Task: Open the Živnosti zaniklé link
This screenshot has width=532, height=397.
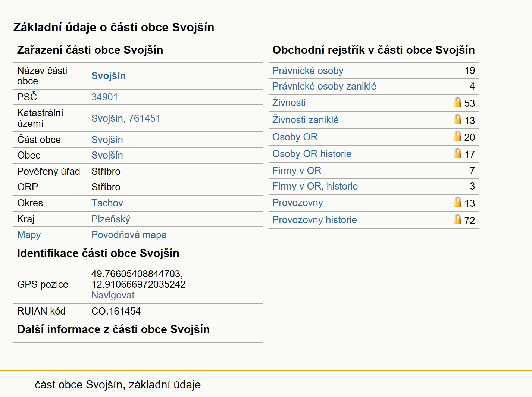Action: coord(306,120)
